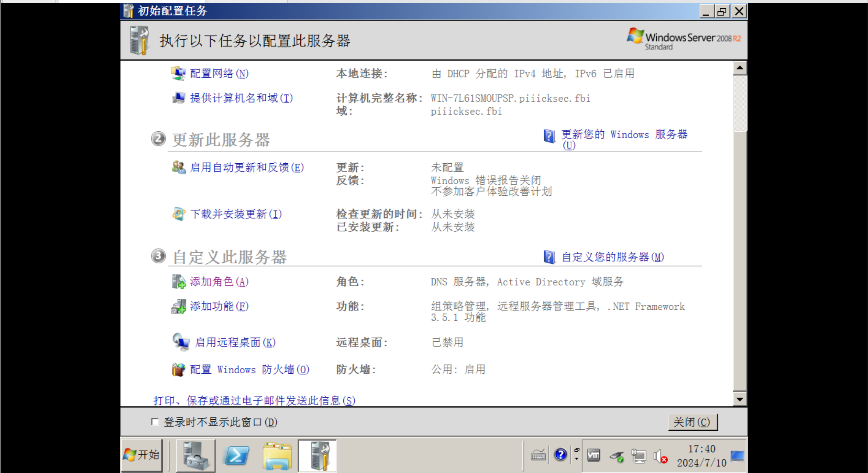Click the Windows Firewall (防火墙) configuration icon
The image size is (868, 473).
click(x=178, y=369)
